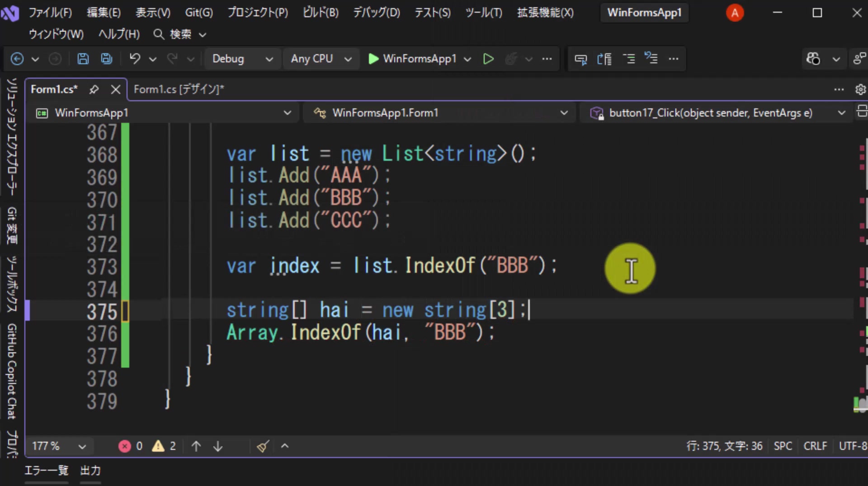Open the 編集(E) menu
868x486 pixels.
point(104,13)
